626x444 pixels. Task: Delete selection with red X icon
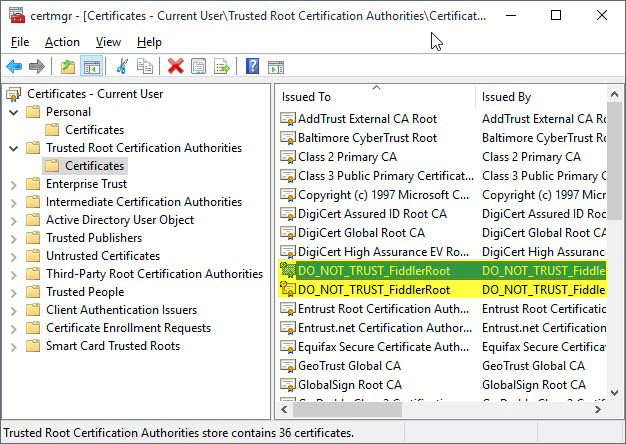tap(176, 66)
